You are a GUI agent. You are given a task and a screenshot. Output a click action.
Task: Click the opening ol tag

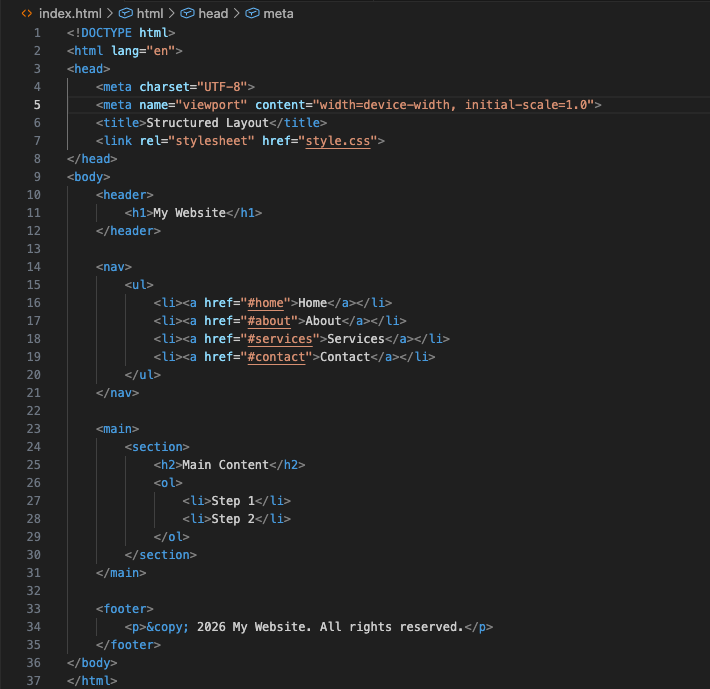click(x=168, y=483)
